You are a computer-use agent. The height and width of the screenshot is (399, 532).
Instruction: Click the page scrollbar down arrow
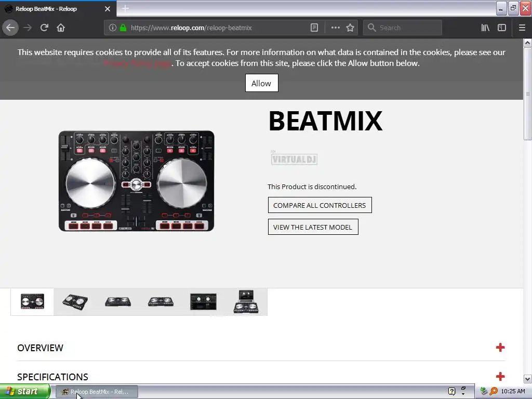(527, 379)
